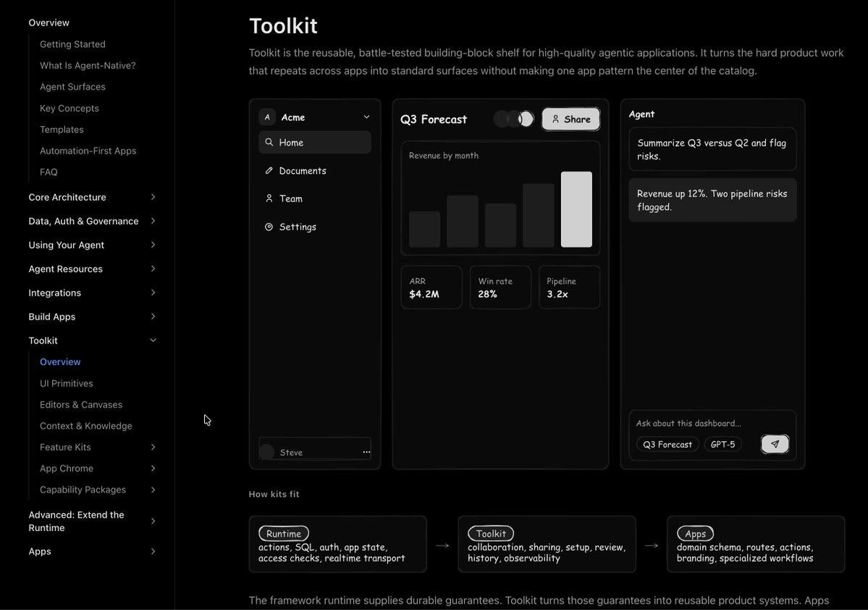Expand the Integrations nav section
Viewport: 868px width, 610px height.
click(x=153, y=293)
